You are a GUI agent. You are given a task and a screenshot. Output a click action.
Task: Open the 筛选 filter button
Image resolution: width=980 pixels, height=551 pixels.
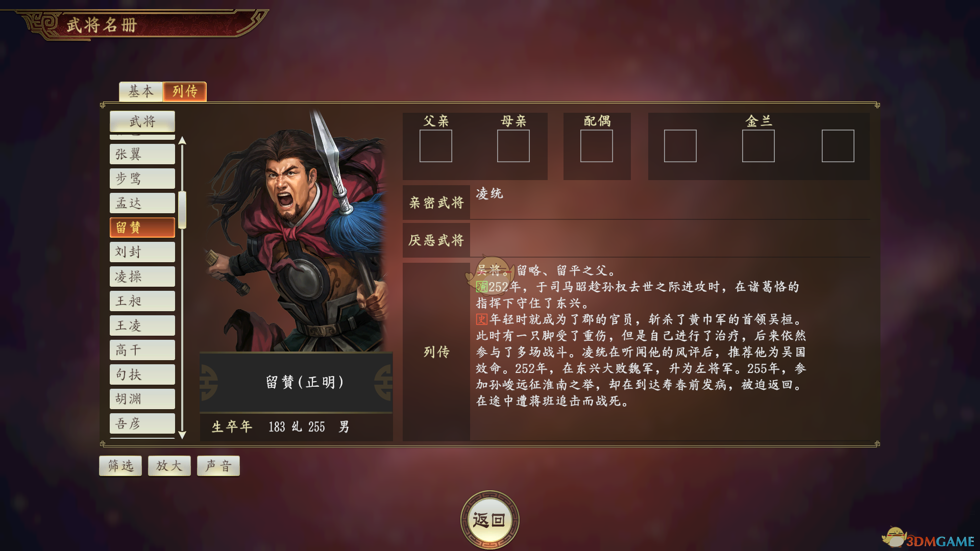coord(120,466)
